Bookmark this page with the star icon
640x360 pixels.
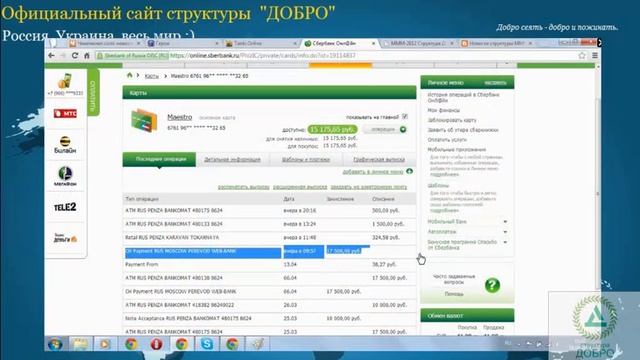point(582,56)
